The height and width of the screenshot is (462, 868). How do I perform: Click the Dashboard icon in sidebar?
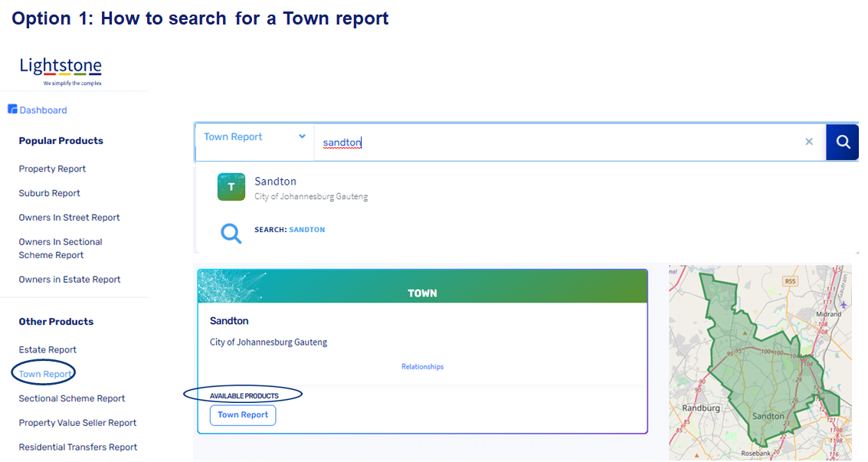click(12, 110)
